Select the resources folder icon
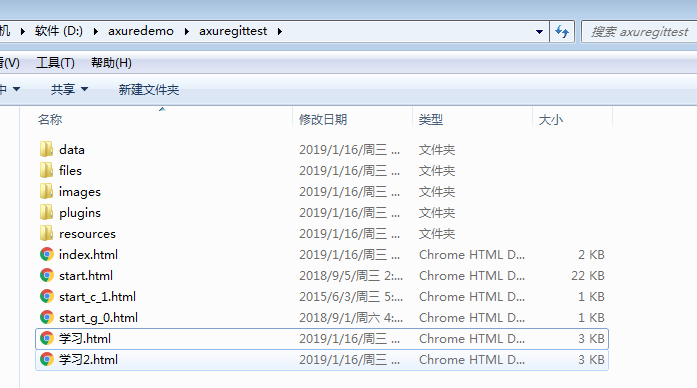The image size is (697, 388). point(46,233)
